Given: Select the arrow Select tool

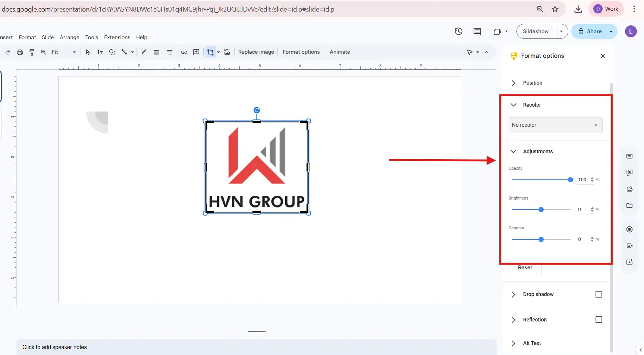Looking at the screenshot, I should pos(88,52).
